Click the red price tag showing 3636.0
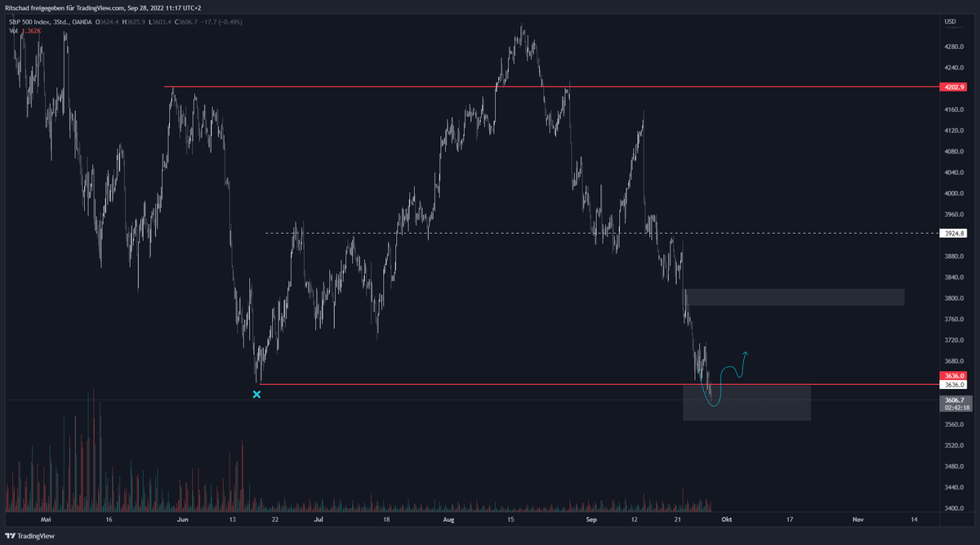980x545 pixels. click(954, 376)
